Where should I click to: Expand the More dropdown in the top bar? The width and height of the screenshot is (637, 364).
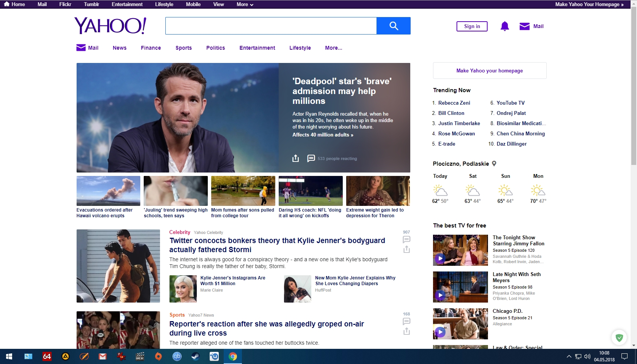click(x=245, y=4)
